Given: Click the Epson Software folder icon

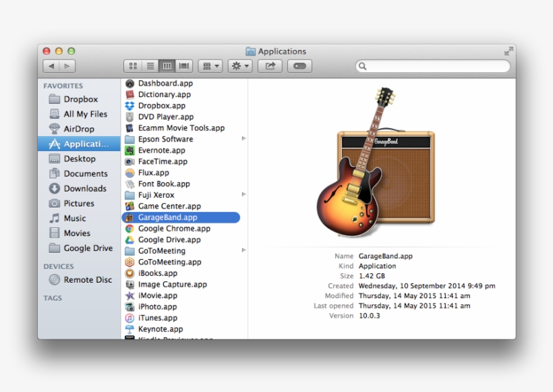Looking at the screenshot, I should 129,139.
